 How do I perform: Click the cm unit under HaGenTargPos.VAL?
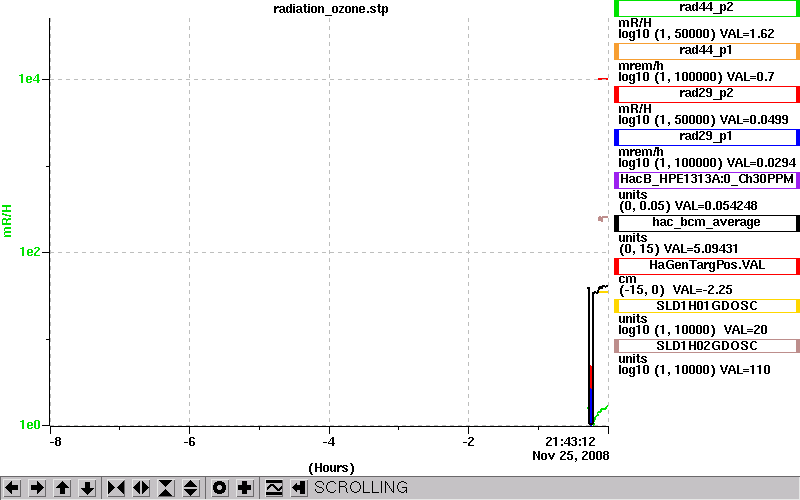coord(627,280)
